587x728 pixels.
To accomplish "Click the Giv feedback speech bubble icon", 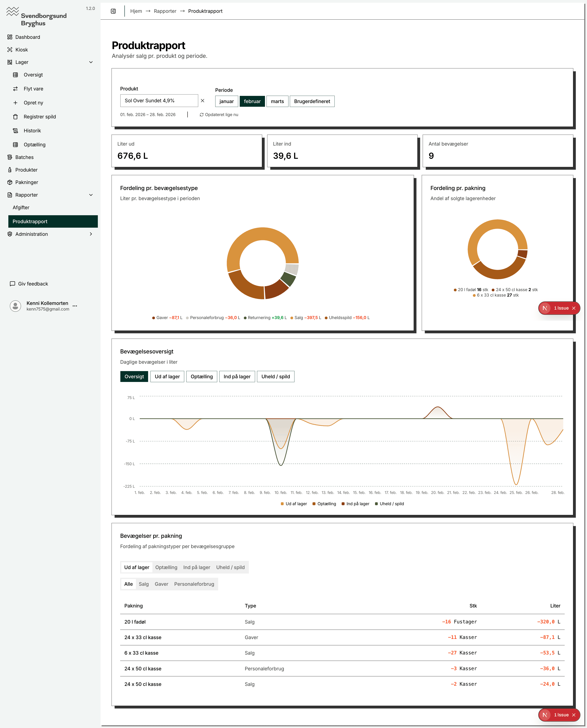I will (12, 284).
